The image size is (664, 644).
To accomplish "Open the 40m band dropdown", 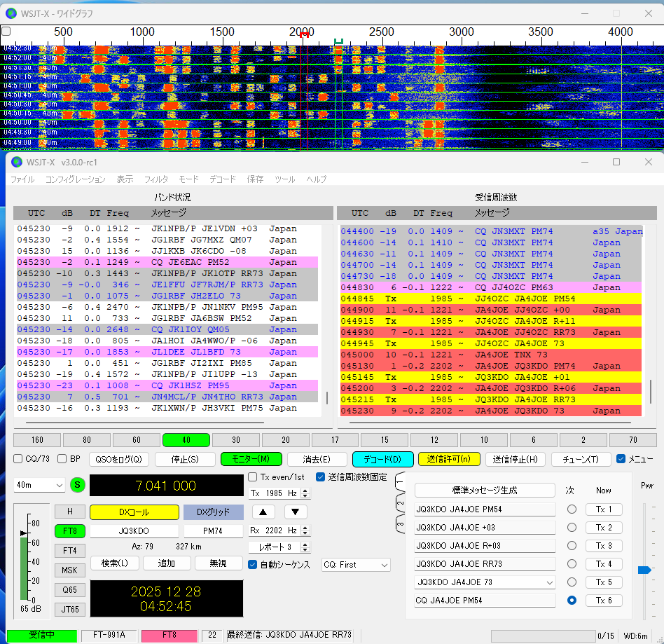I will click(x=39, y=485).
